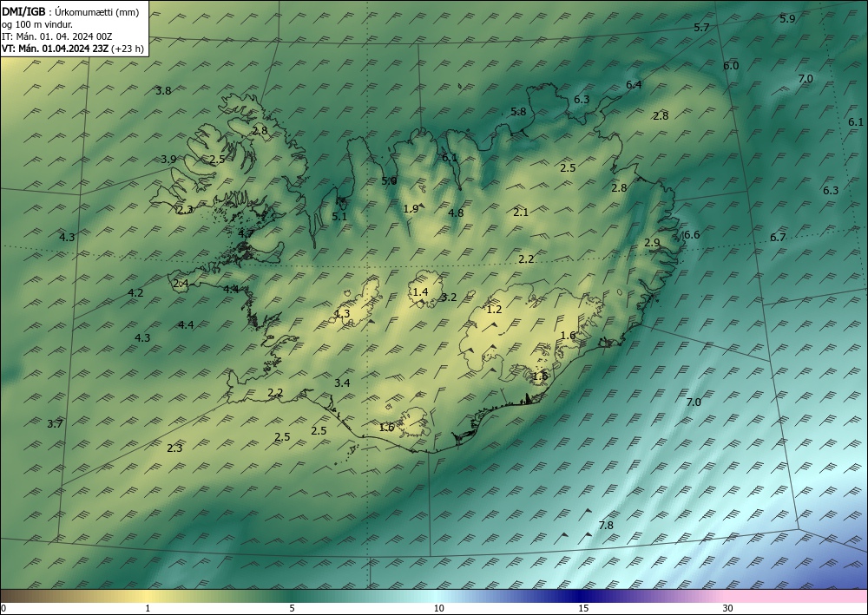
Task: Click the 1.2 value on Vatnajökull glacier
Action: tap(494, 310)
